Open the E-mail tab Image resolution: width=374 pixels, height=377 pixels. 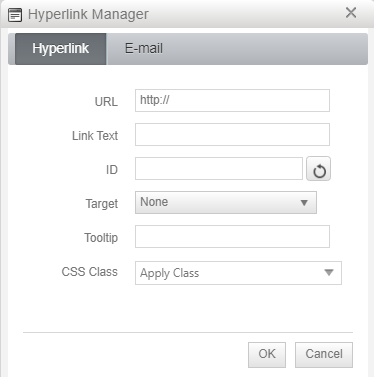144,49
